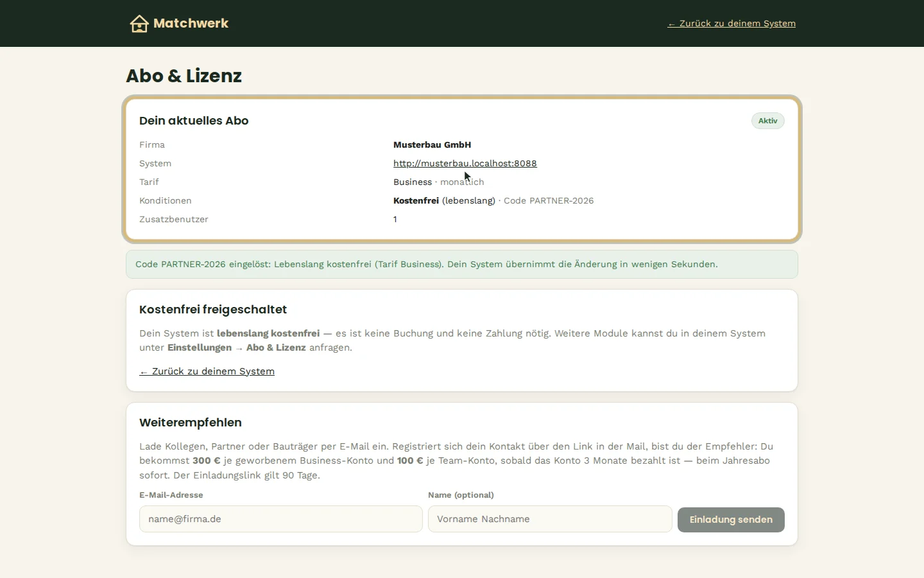Click the System label in subscription card

coord(155,163)
